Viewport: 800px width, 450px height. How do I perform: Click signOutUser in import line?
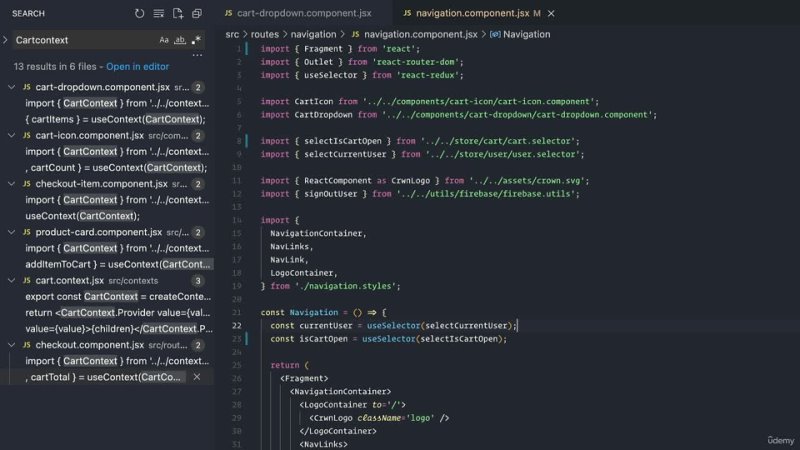pos(331,194)
